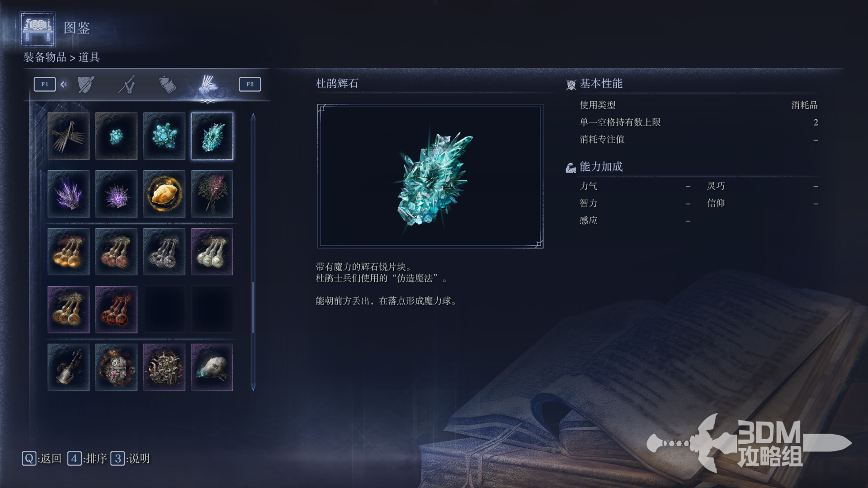Screen dimensions: 868x488
Task: Choose the golden perfume bottles item
Action: [x=68, y=252]
